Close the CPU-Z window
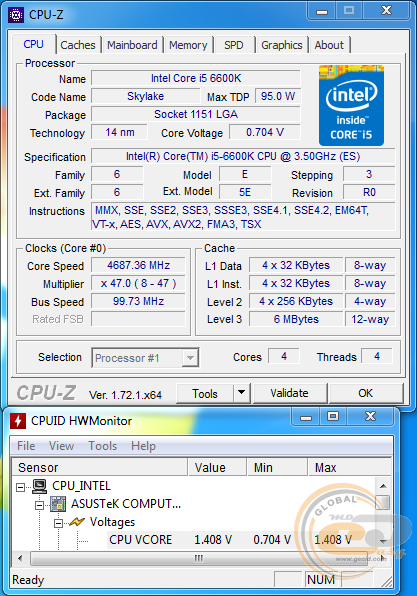This screenshot has height=596, width=417. pos(386,10)
